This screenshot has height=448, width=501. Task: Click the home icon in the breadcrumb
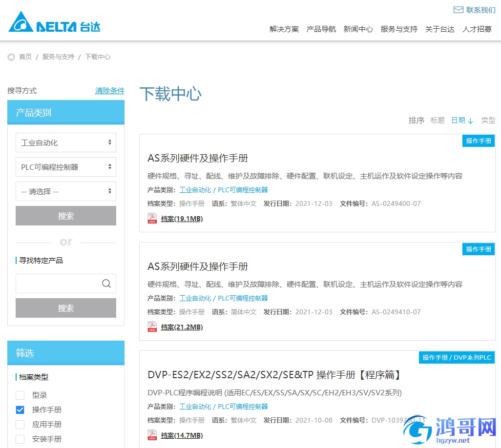[11, 57]
